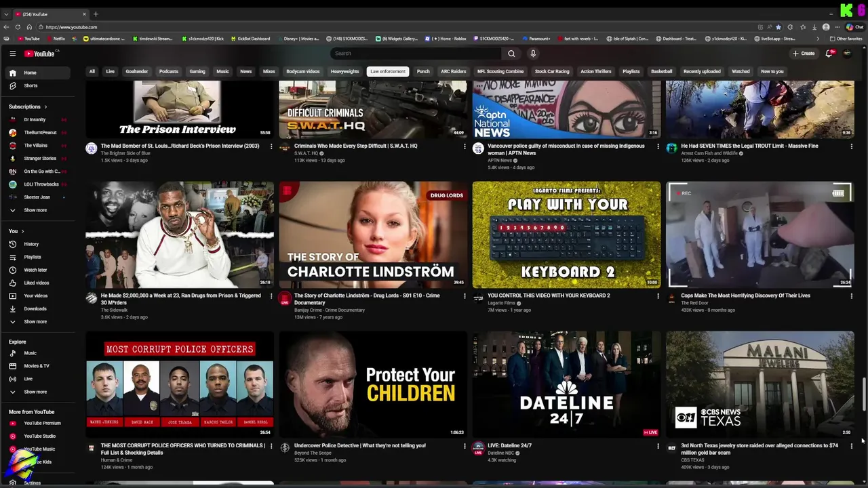Open the YouTube guide hamburger menu

12,54
